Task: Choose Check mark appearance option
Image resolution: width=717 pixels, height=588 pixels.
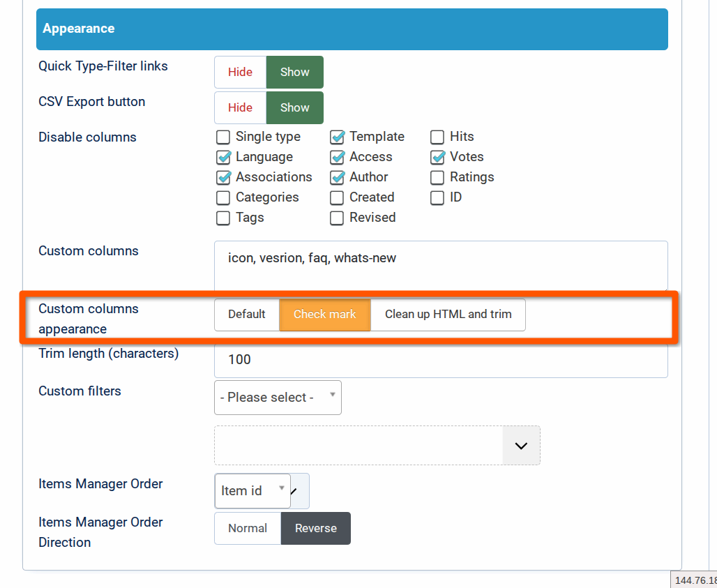Action: click(324, 315)
